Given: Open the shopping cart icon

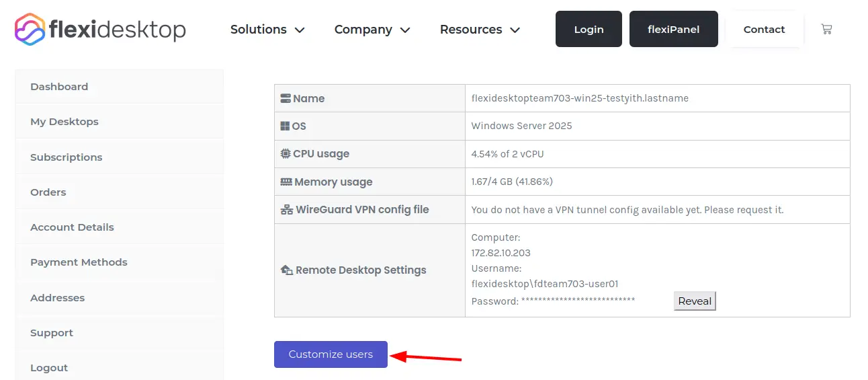Looking at the screenshot, I should point(826,29).
